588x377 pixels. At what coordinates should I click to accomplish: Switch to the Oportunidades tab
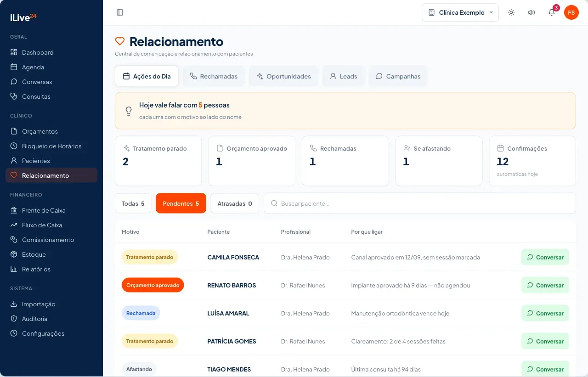pyautogui.click(x=284, y=76)
